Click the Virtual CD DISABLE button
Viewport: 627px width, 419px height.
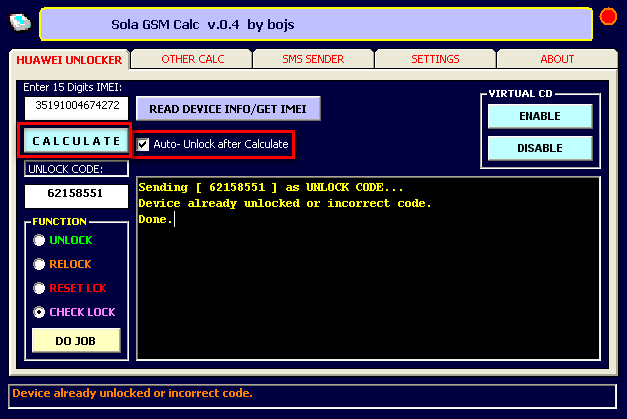click(x=540, y=148)
